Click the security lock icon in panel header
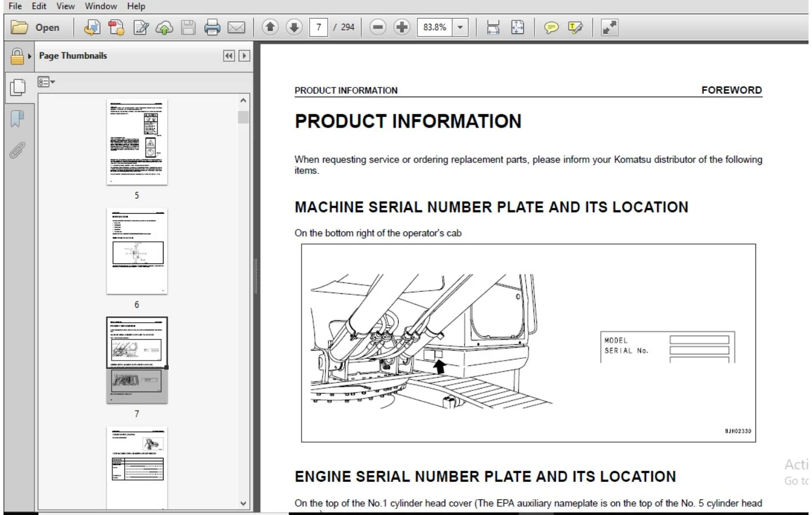The height and width of the screenshot is (515, 812). click(17, 56)
